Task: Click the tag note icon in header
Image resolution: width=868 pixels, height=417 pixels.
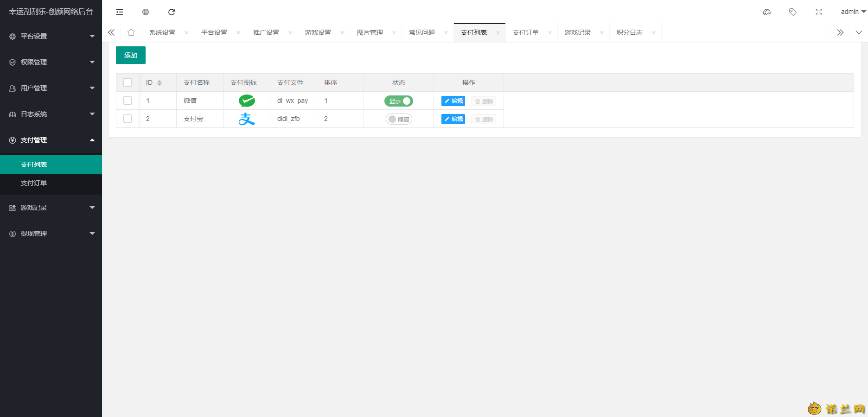Action: (793, 12)
